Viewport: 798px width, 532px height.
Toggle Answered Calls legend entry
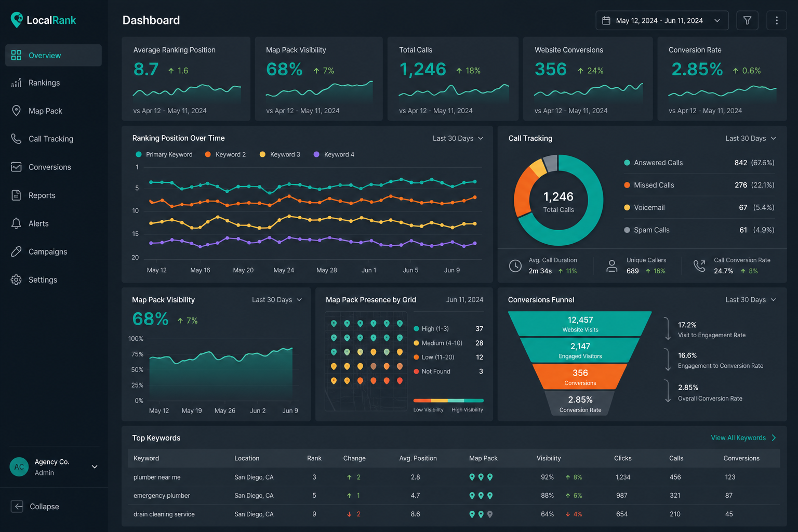[654, 163]
